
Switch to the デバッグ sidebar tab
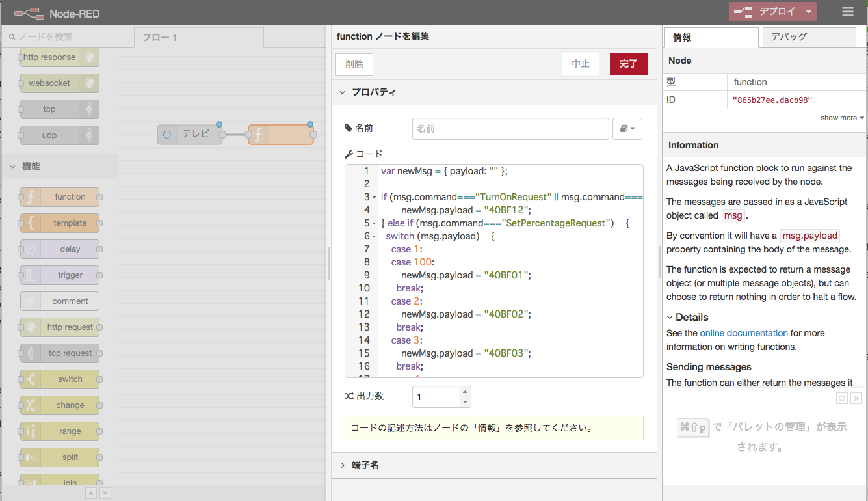click(x=809, y=37)
